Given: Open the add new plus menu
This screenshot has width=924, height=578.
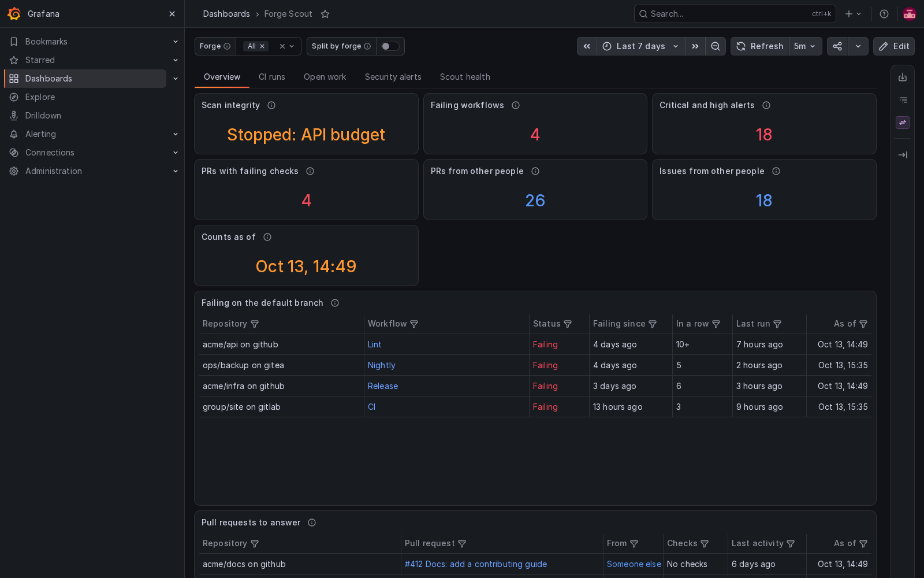Looking at the screenshot, I should pyautogui.click(x=853, y=14).
